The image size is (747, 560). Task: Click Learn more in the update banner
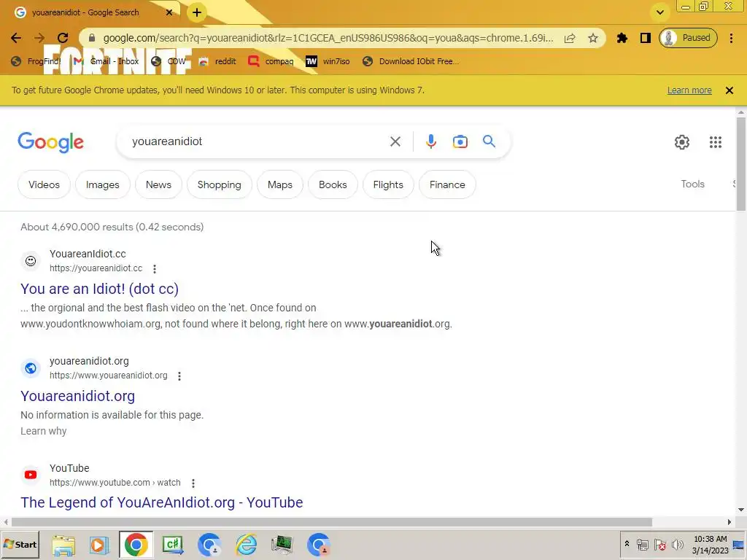[x=689, y=90]
